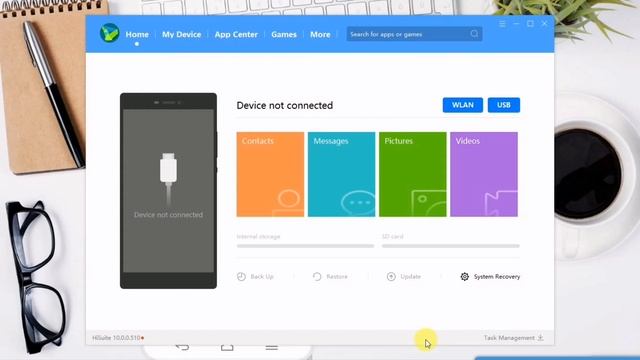Click the Restore circular arrow icon
The image size is (640, 360).
(317, 277)
